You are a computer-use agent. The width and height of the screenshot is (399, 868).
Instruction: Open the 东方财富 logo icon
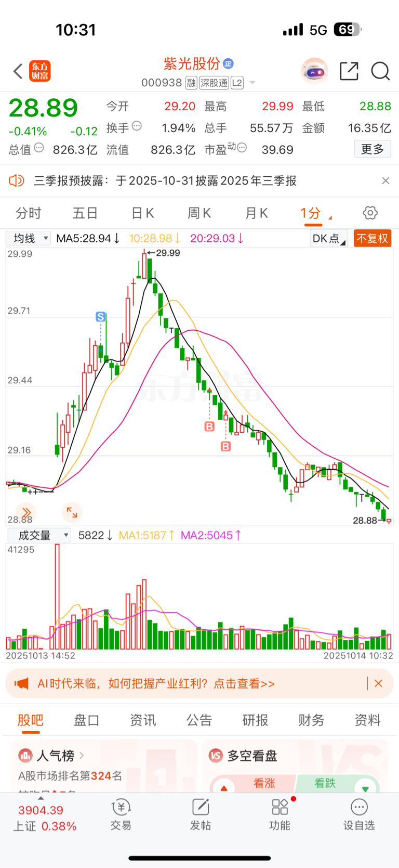[x=40, y=71]
